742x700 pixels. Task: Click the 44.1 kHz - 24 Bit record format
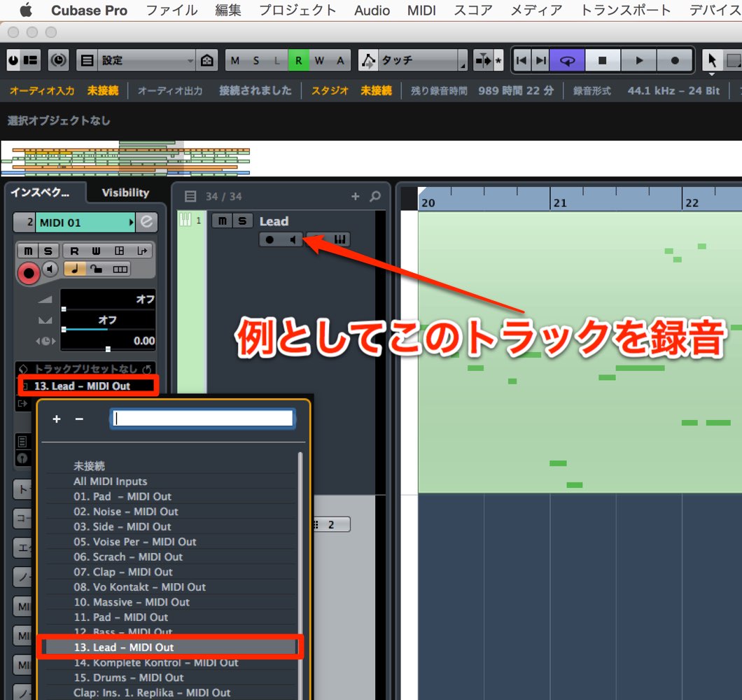click(x=673, y=90)
